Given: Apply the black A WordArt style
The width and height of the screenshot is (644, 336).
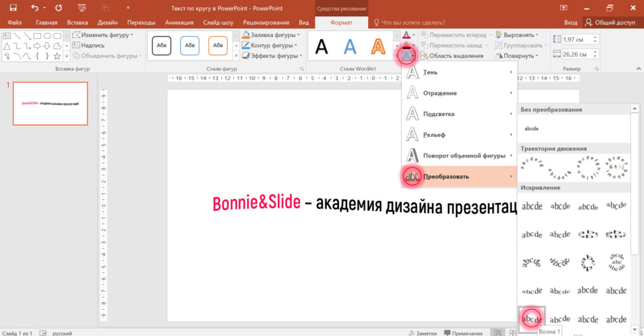Looking at the screenshot, I should tap(321, 47).
